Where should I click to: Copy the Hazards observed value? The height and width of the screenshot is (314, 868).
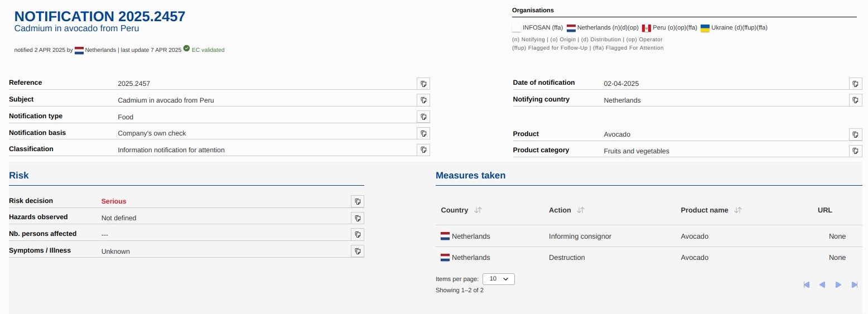[358, 218]
